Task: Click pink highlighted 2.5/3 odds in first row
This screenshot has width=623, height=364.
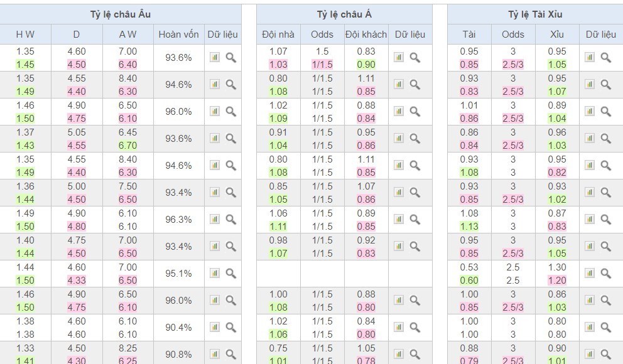Action: click(513, 64)
